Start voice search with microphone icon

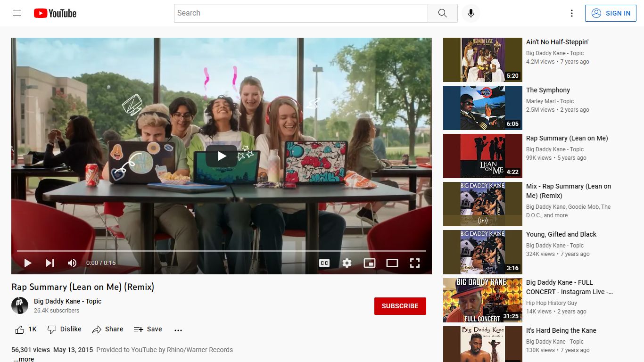point(471,13)
